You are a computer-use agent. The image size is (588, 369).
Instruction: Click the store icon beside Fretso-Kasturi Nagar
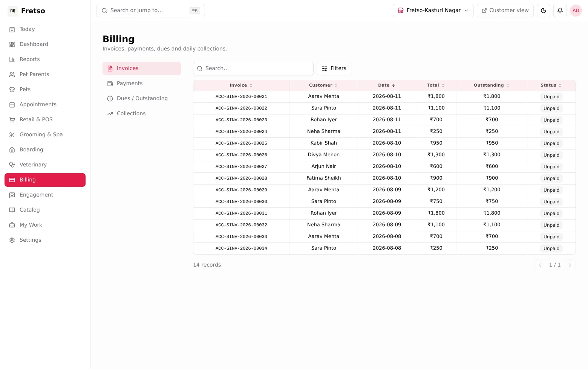[x=401, y=11]
